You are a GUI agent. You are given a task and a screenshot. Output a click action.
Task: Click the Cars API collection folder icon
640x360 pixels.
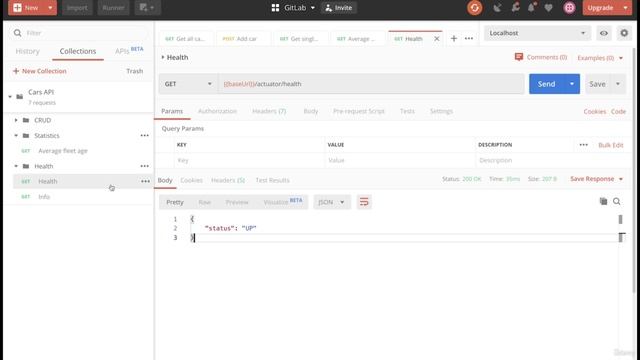[20, 97]
